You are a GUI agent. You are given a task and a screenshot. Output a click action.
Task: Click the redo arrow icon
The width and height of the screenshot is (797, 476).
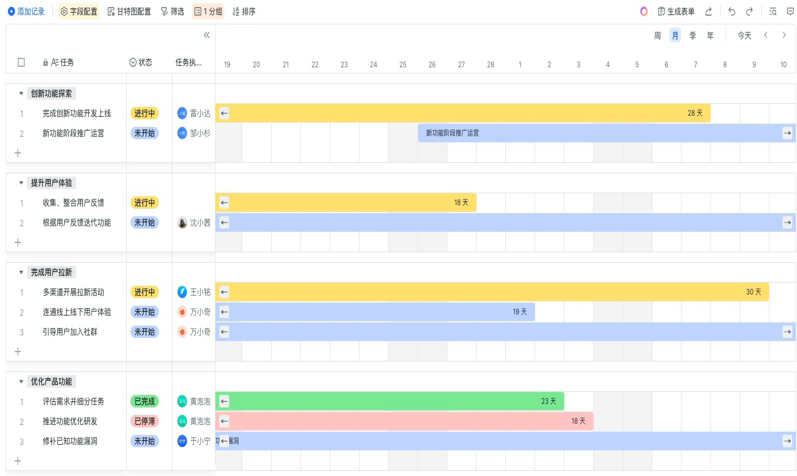[x=749, y=12]
